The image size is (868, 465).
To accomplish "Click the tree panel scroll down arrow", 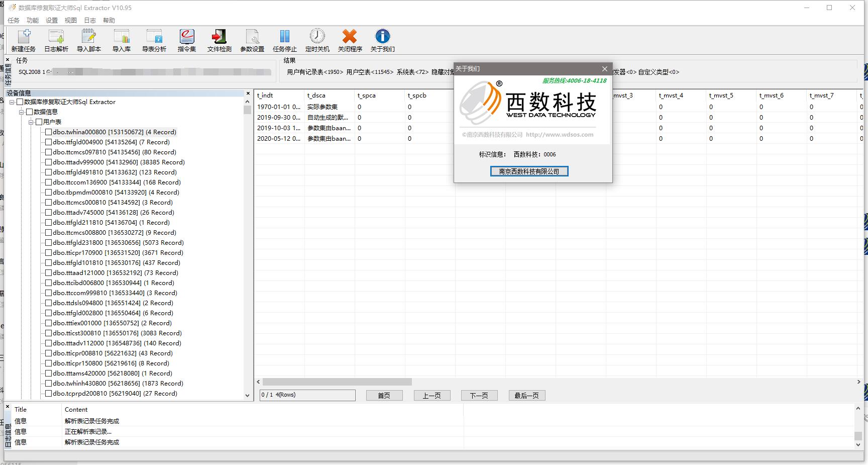I will (x=247, y=396).
